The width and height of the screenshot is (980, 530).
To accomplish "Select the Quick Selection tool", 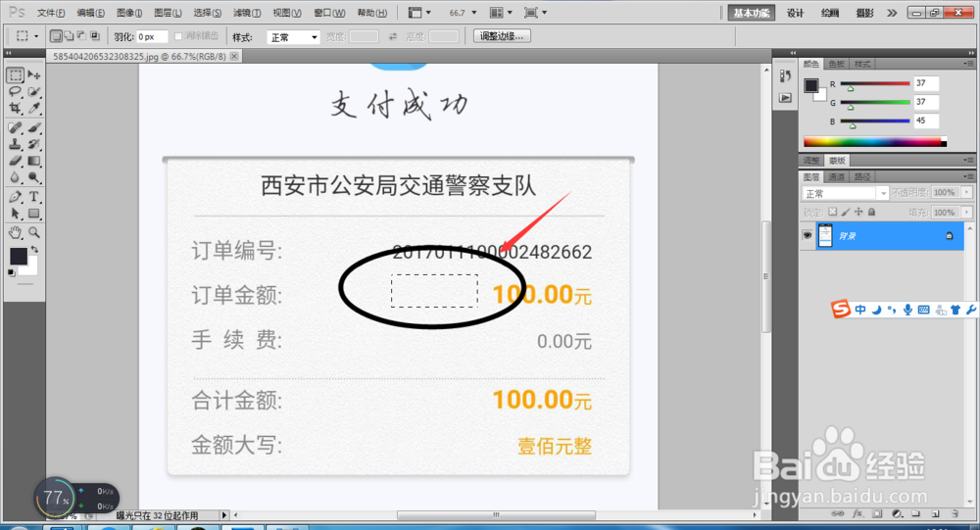I will pos(34,92).
